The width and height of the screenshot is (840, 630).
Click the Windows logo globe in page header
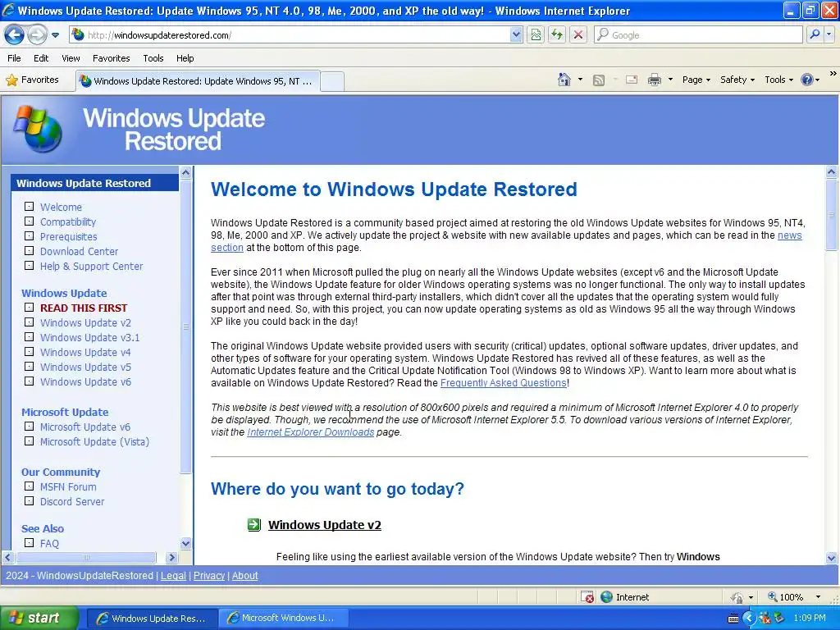point(38,129)
